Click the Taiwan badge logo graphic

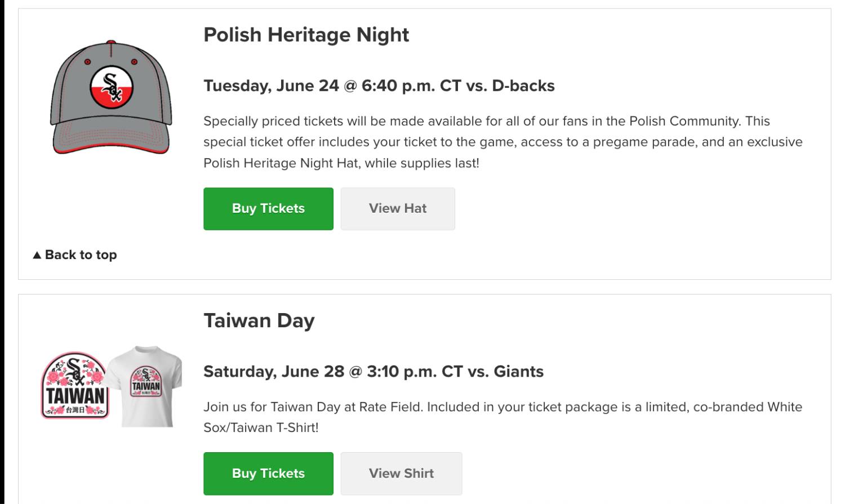(75, 386)
